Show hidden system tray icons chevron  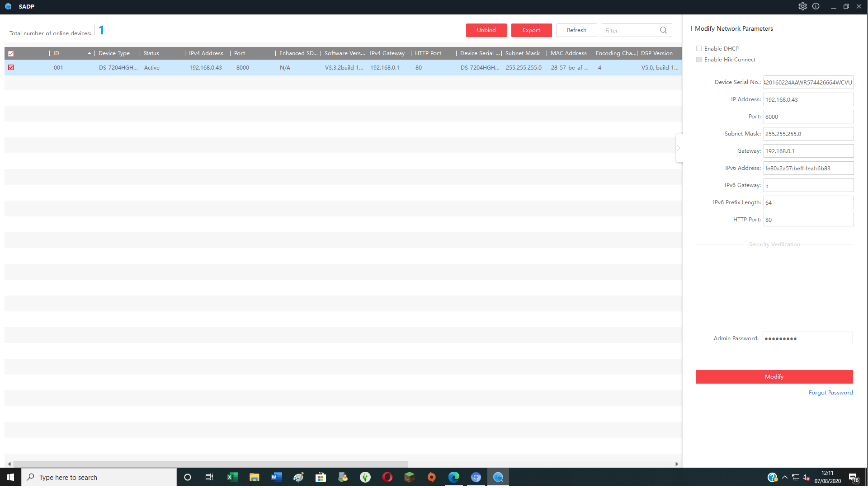coord(785,477)
